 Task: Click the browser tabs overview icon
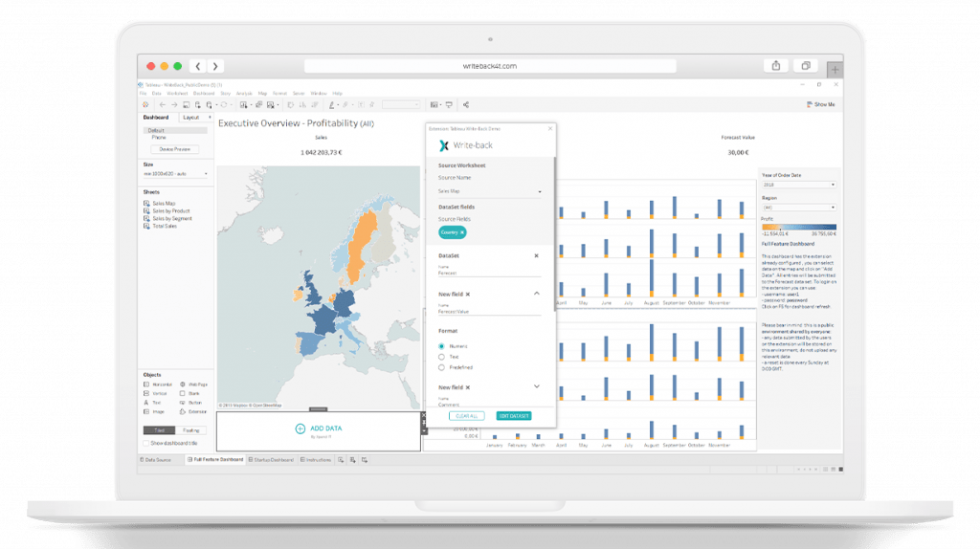tap(806, 66)
